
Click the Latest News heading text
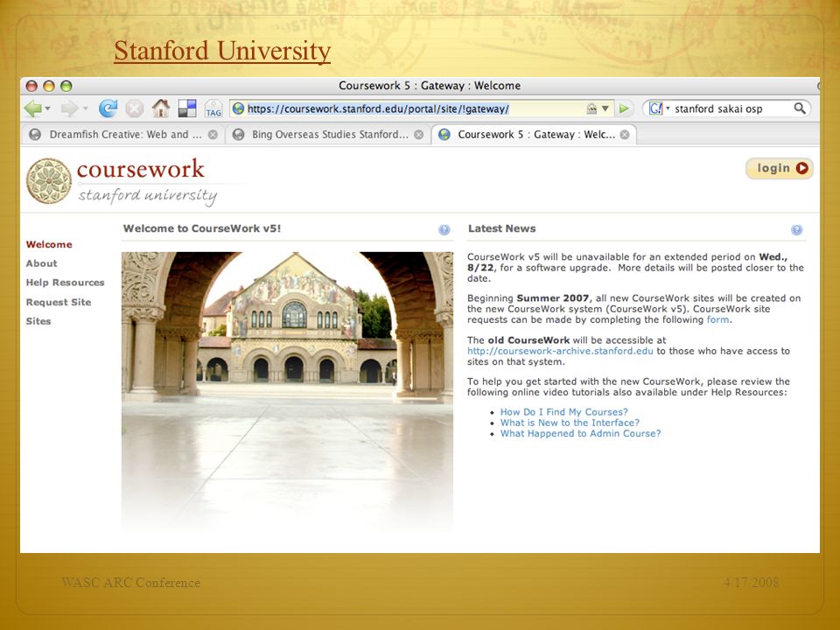[501, 228]
